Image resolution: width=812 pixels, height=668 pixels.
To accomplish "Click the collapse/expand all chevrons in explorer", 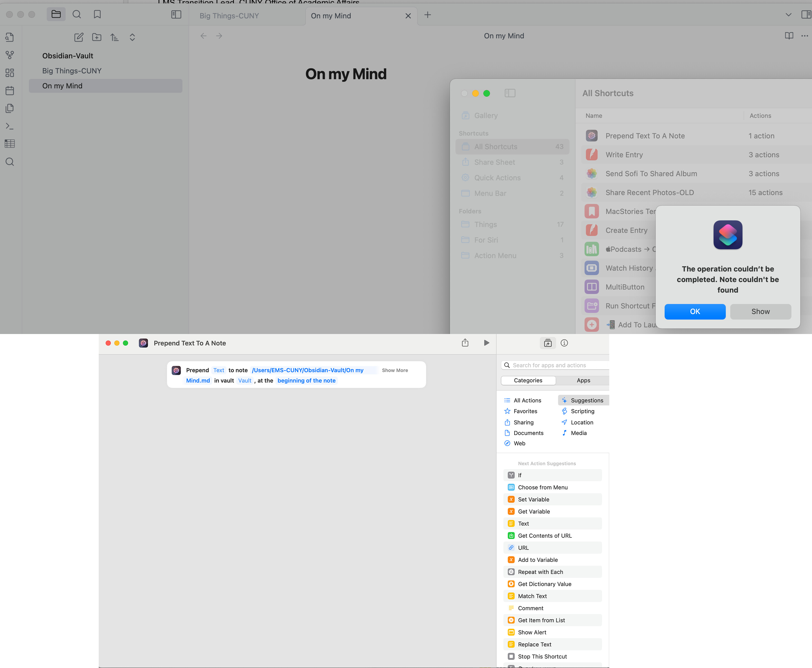I will [x=132, y=37].
